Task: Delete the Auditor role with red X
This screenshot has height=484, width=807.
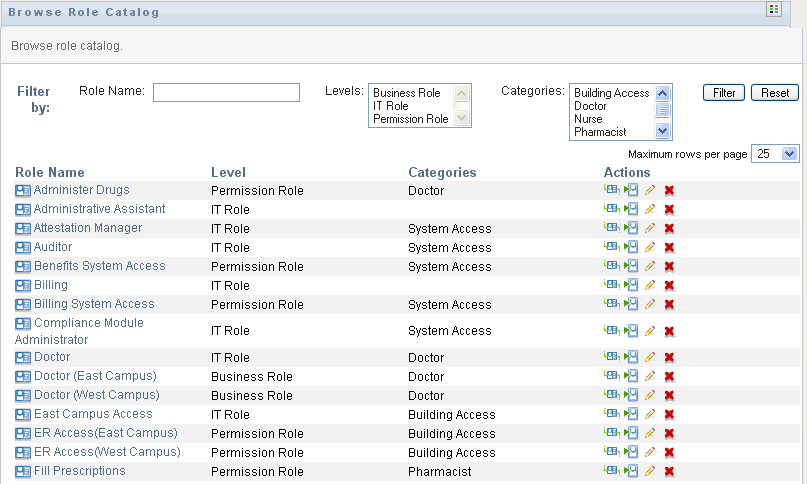Action: (x=669, y=247)
